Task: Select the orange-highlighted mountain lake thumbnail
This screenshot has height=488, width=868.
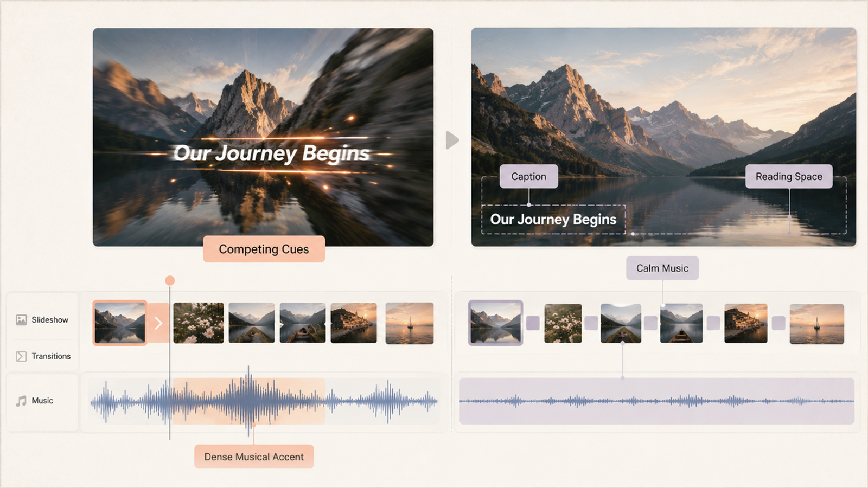Action: coord(120,323)
